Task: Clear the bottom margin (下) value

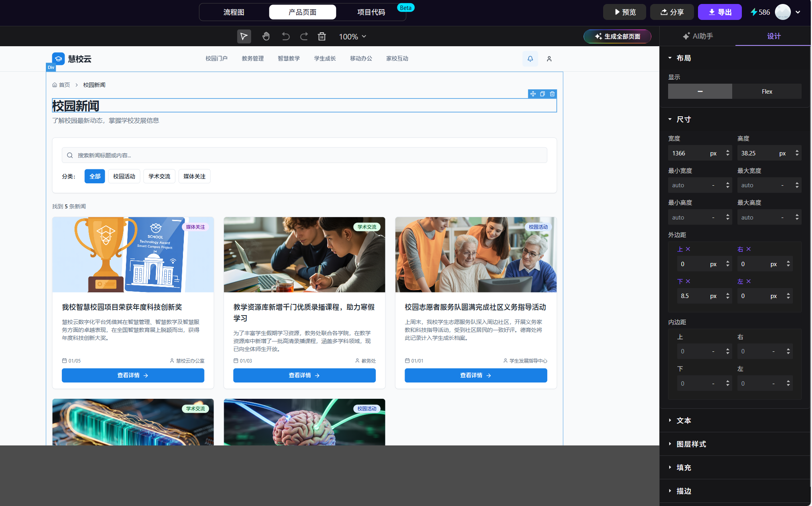Action: pyautogui.click(x=688, y=281)
